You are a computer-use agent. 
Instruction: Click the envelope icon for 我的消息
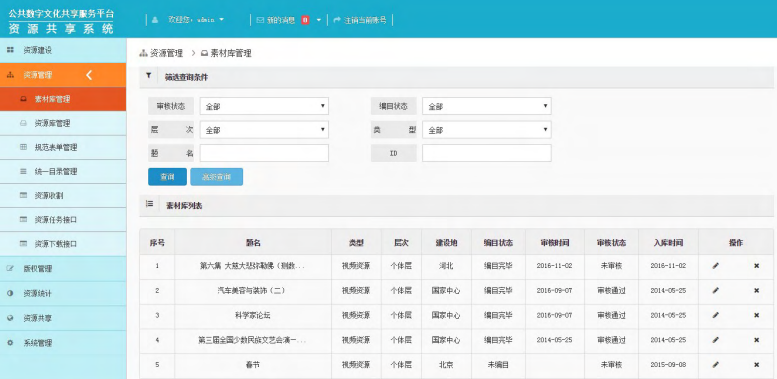click(x=260, y=20)
